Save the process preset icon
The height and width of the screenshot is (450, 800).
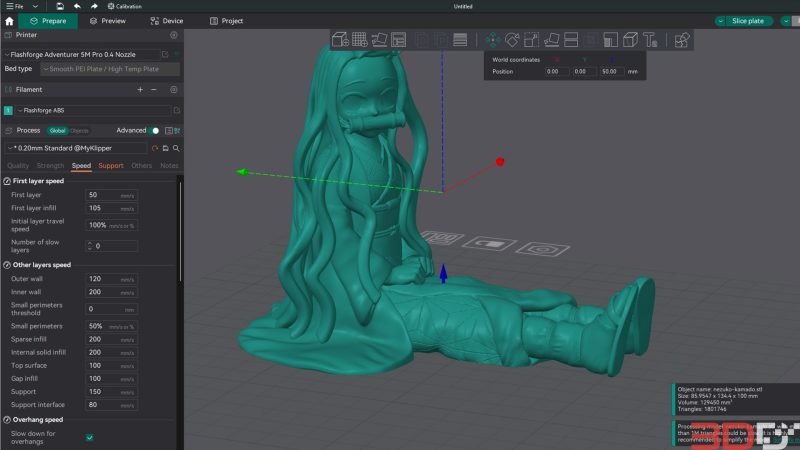(x=165, y=148)
